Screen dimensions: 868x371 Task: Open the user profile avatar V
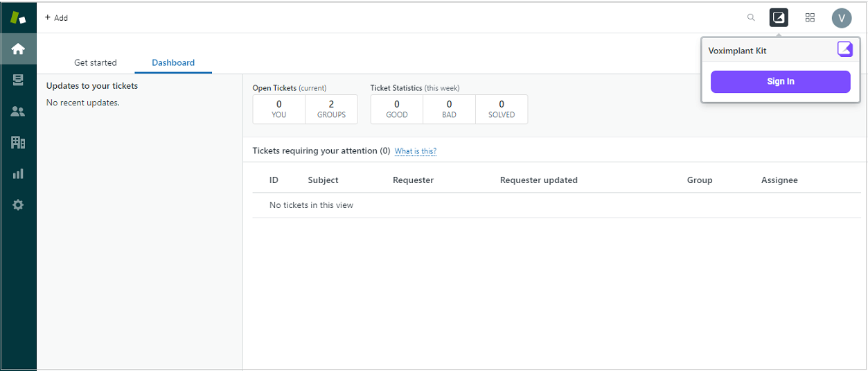coord(842,18)
